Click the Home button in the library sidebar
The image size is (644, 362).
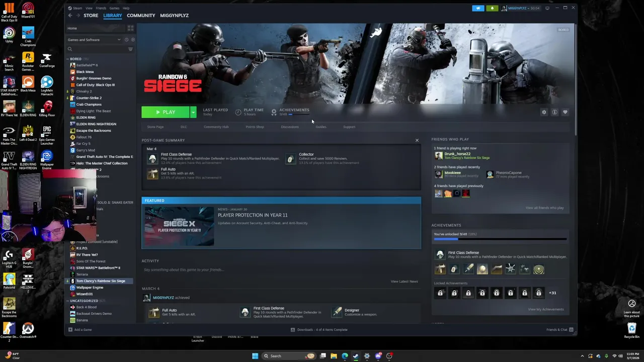point(96,28)
